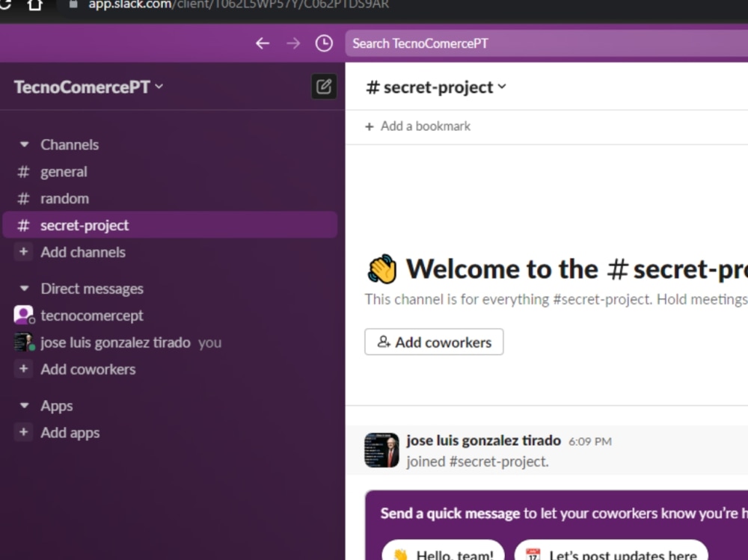The height and width of the screenshot is (560, 748).
Task: Click the plus icon next to Add channels
Action: (x=23, y=251)
